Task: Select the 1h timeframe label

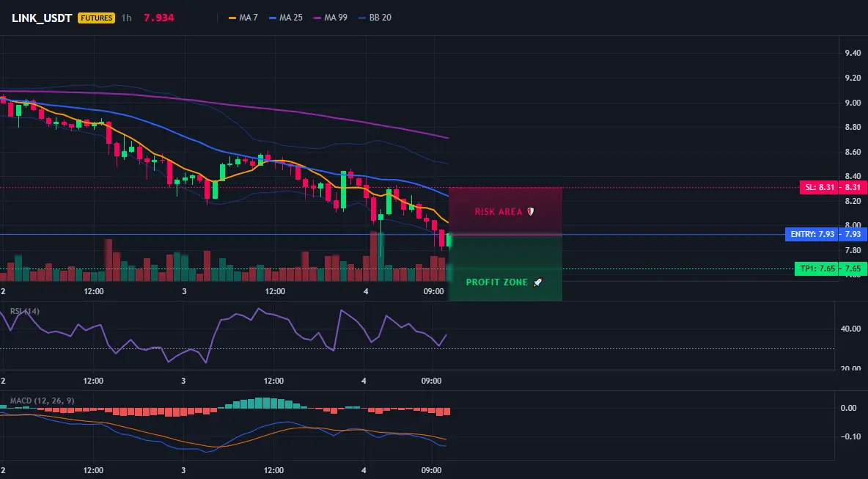Action: pyautogui.click(x=127, y=18)
